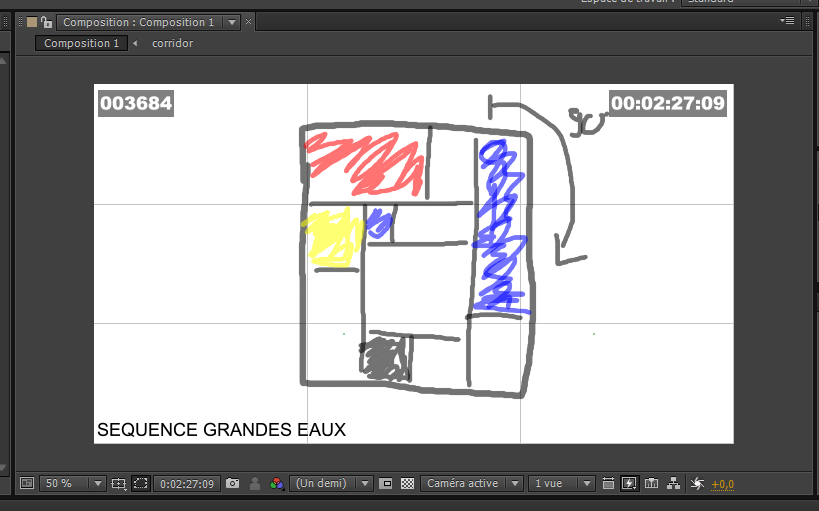Toggle fast previews lightning icon
This screenshot has height=511, width=819.
(629, 483)
